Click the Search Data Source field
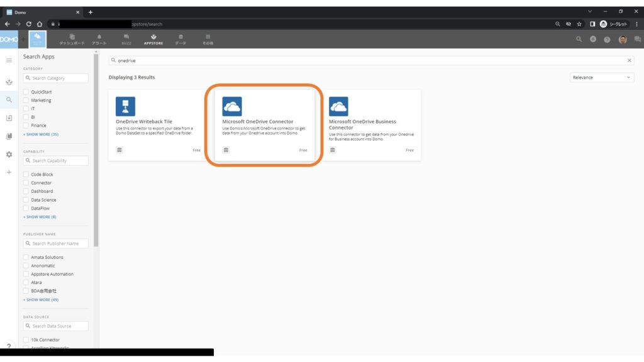Screen dimensions: 644x362 pos(56,326)
